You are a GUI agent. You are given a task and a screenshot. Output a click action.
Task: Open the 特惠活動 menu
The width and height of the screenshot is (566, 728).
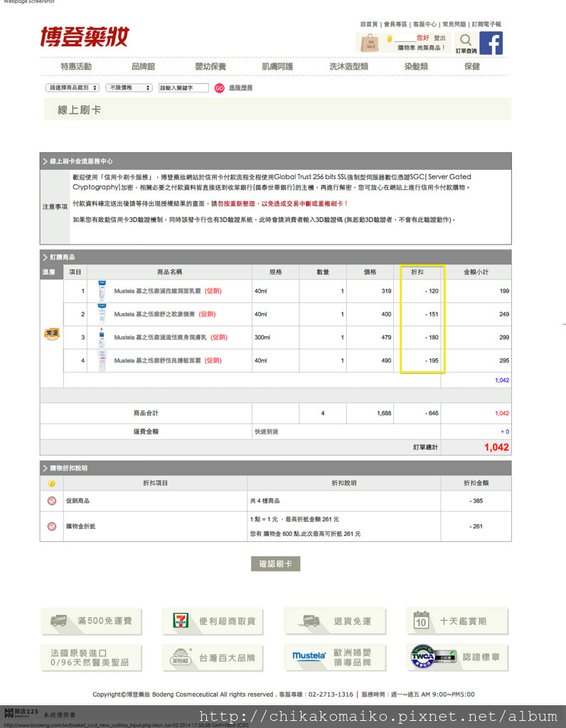pos(76,66)
